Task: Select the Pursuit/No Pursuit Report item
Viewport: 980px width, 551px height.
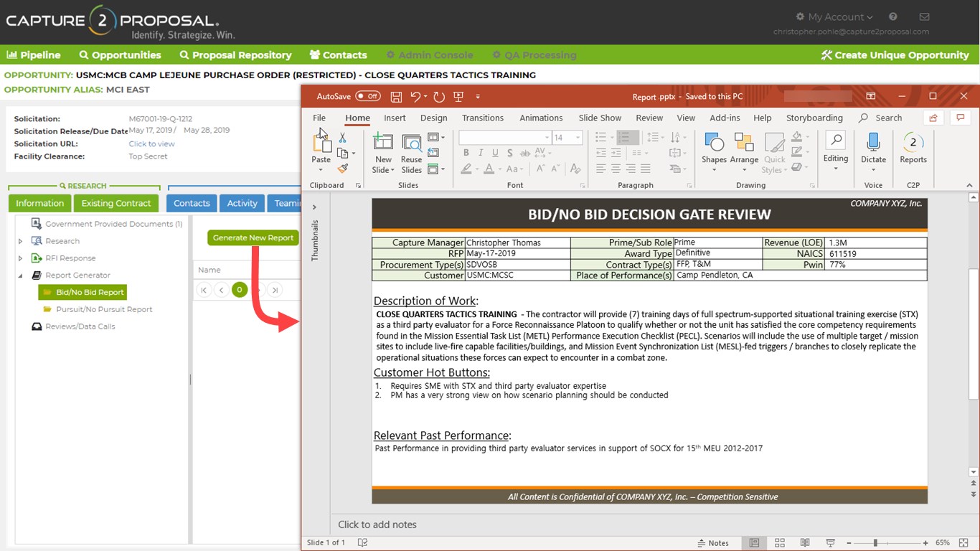Action: (x=104, y=309)
